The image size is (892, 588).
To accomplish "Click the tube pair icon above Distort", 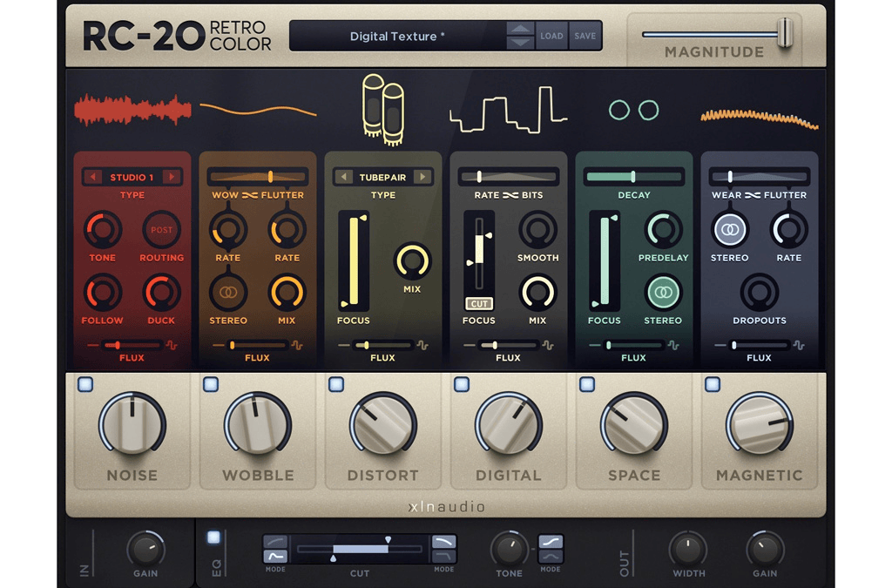I will [x=383, y=107].
